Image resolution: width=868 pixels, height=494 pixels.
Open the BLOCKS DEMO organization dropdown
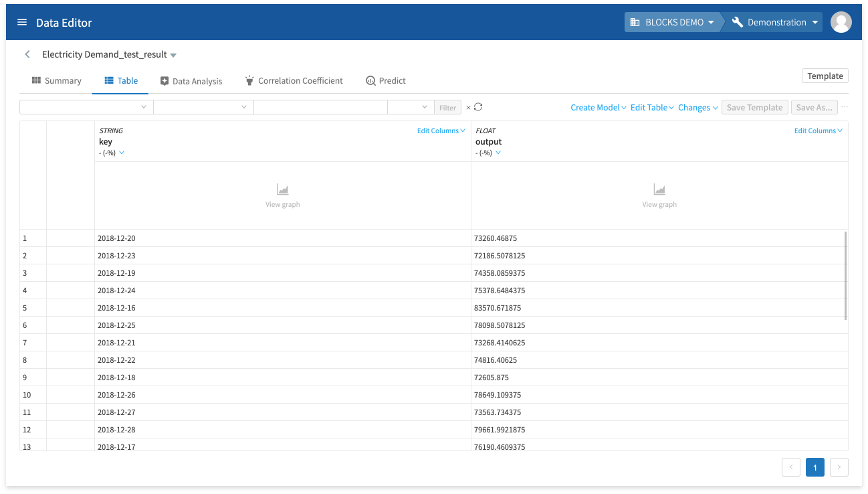(673, 22)
